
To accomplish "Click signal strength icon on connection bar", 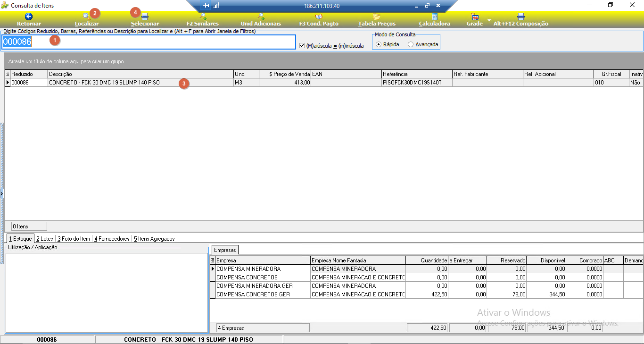I will (216, 6).
